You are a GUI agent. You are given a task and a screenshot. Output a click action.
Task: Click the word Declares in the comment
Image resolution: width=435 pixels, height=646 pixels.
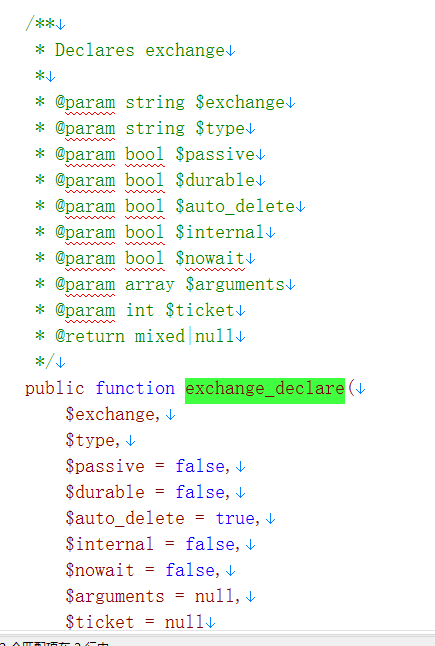pyautogui.click(x=95, y=50)
